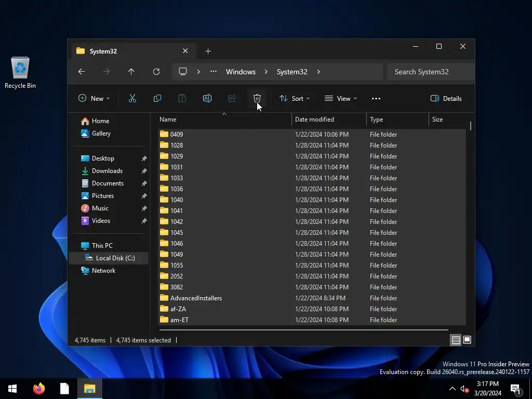Expand chevron after Windows in path
This screenshot has width=532, height=399.
click(266, 72)
